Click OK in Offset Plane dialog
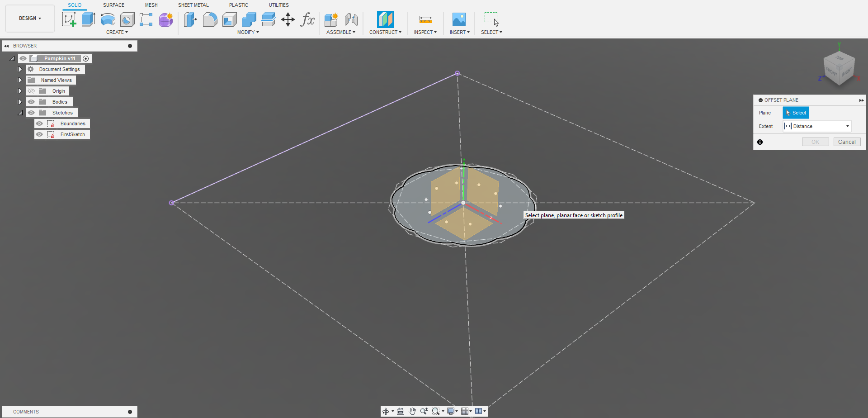Viewport: 868px width, 418px height. coord(815,142)
